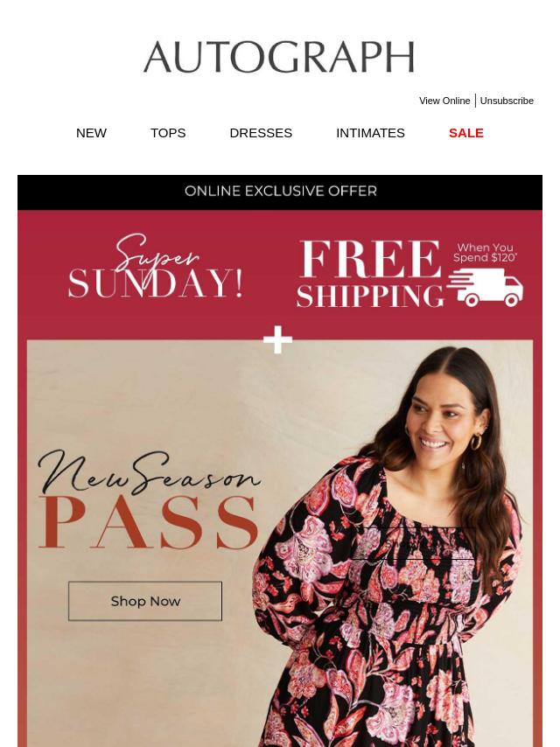Viewport: 560px width, 747px height.
Task: Open the INTIMATES category
Action: pos(370,133)
